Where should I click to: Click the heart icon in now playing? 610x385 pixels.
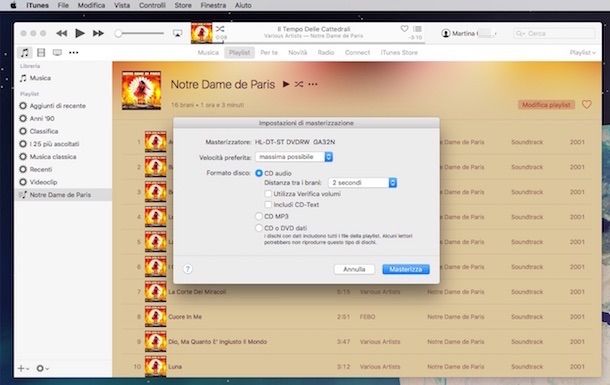[x=404, y=29]
